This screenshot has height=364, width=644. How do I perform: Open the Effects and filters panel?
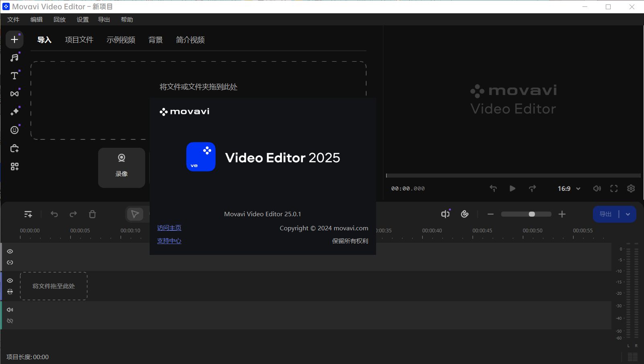14,112
